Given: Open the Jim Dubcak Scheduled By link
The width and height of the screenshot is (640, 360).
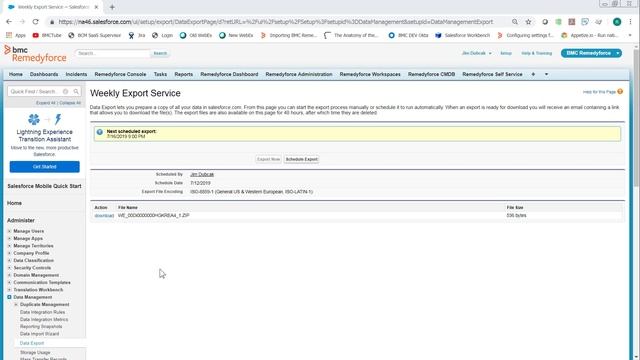Looking at the screenshot, I should 202,174.
